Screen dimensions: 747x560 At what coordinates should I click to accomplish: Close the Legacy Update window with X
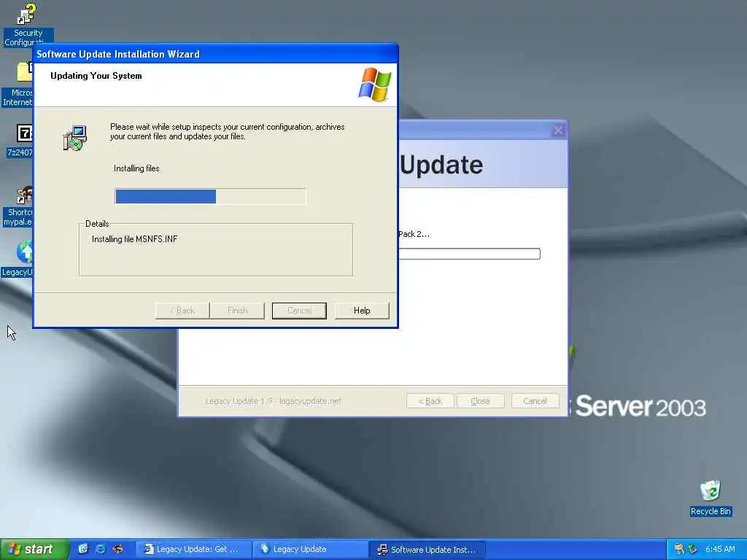tap(558, 130)
